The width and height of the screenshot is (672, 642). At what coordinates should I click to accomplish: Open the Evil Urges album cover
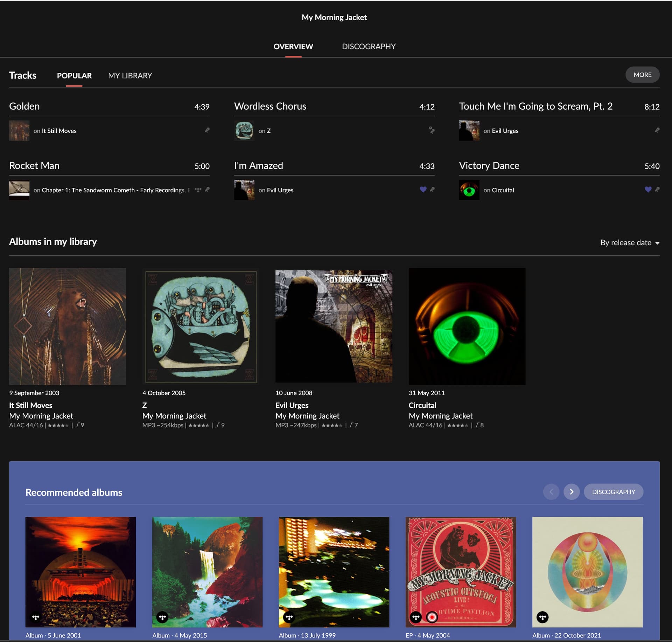(334, 326)
